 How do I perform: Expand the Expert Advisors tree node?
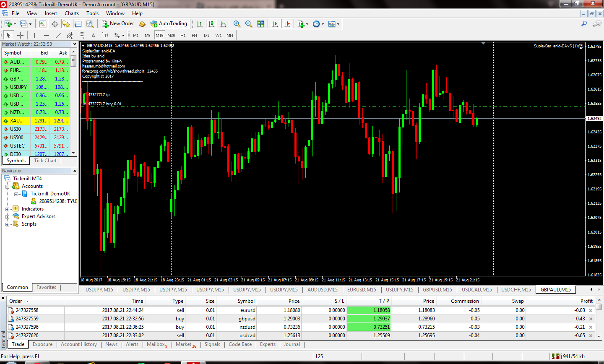click(7, 216)
